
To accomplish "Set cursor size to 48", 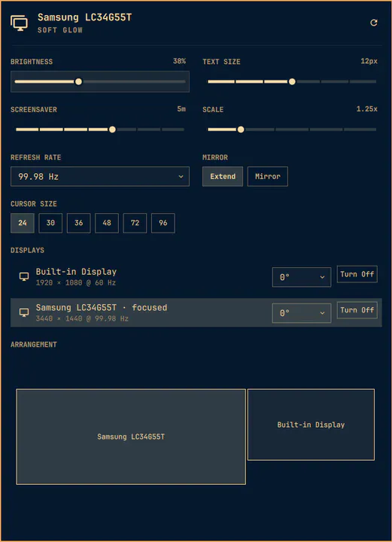I will (x=107, y=223).
